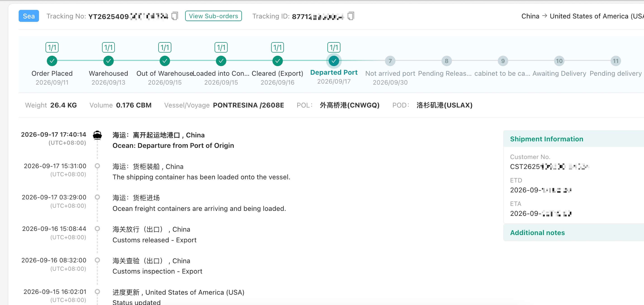This screenshot has width=644, height=305.
Task: Click the Departed Port label
Action: click(x=334, y=73)
